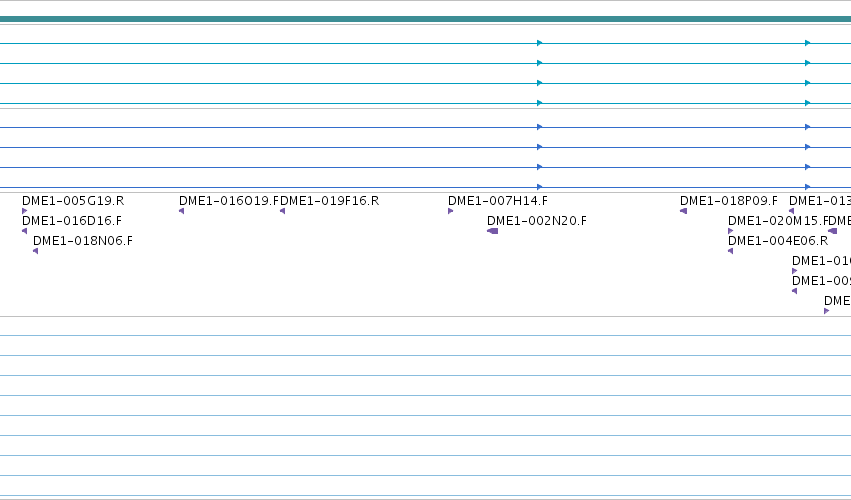
Task: Click the purple arrow glyph of DME1-019F16.R
Action: click(282, 211)
